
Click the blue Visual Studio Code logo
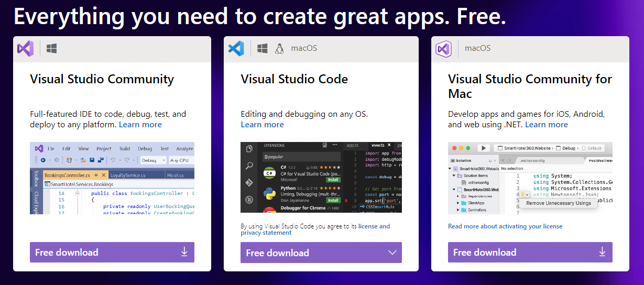tap(236, 49)
